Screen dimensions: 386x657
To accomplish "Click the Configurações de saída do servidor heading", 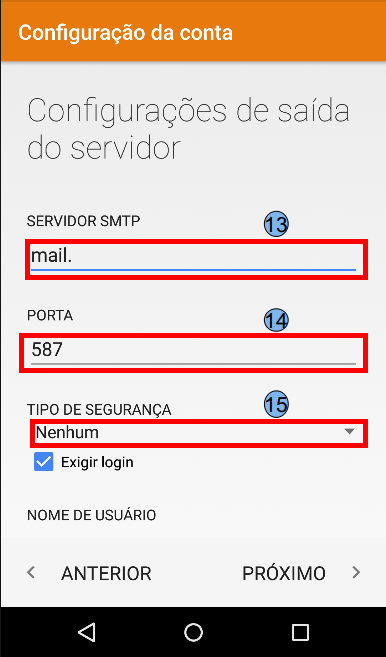I will [x=188, y=130].
